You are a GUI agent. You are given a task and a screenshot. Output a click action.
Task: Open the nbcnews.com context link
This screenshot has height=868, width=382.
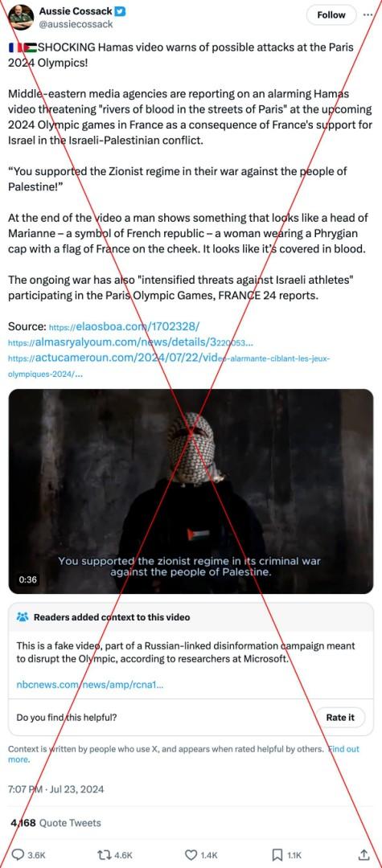pyautogui.click(x=90, y=685)
